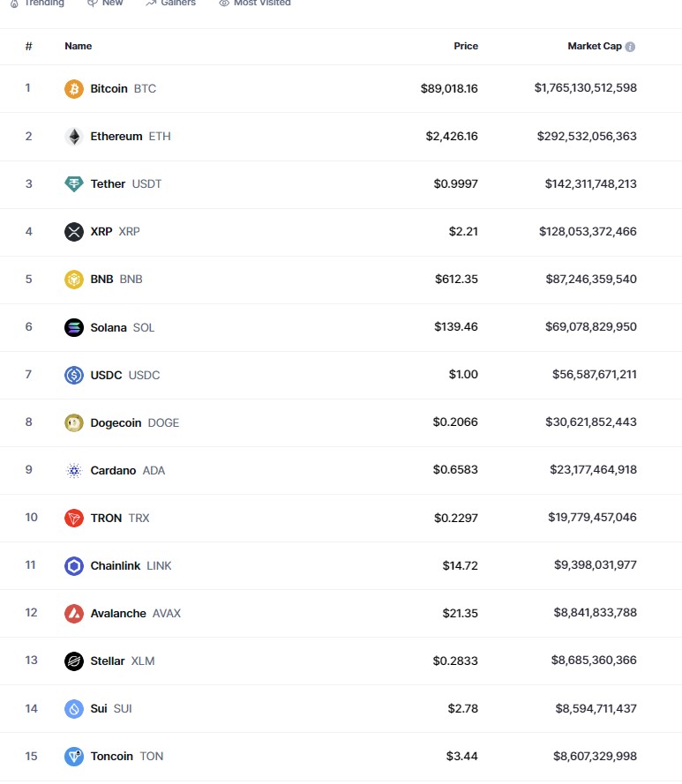The width and height of the screenshot is (682, 784).
Task: Click the TRON coin logo
Action: point(74,518)
